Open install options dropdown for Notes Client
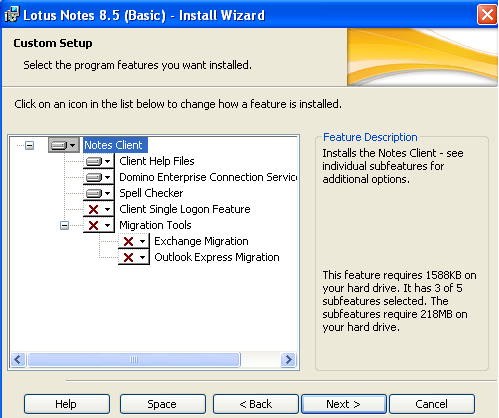Image resolution: width=499 pixels, height=418 pixels. tap(64, 145)
